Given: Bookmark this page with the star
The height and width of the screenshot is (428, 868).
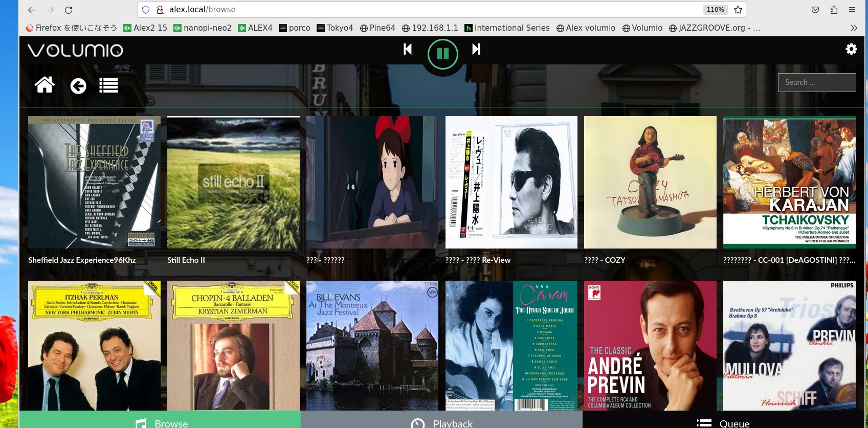Looking at the screenshot, I should [738, 10].
